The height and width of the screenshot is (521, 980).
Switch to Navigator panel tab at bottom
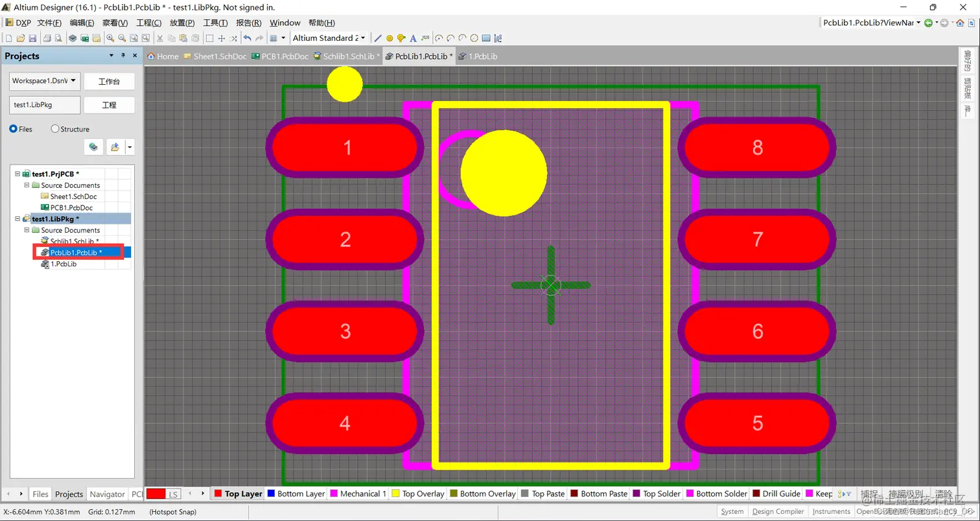[107, 494]
